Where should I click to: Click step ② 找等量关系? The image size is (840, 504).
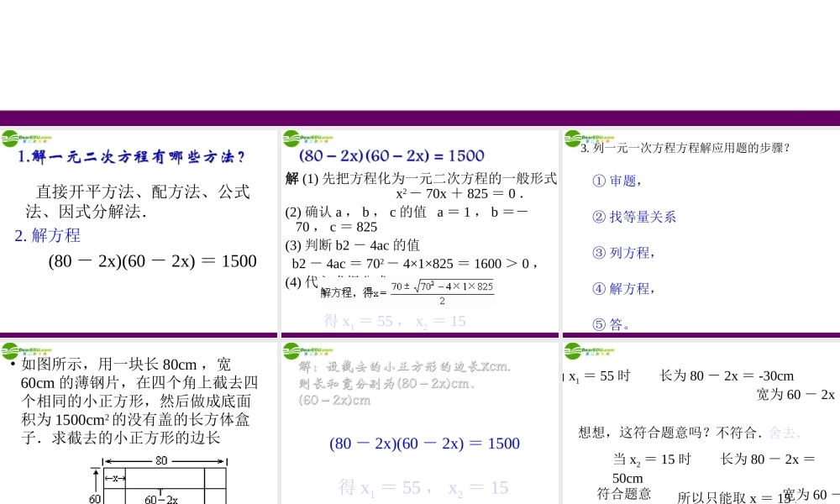click(x=634, y=217)
